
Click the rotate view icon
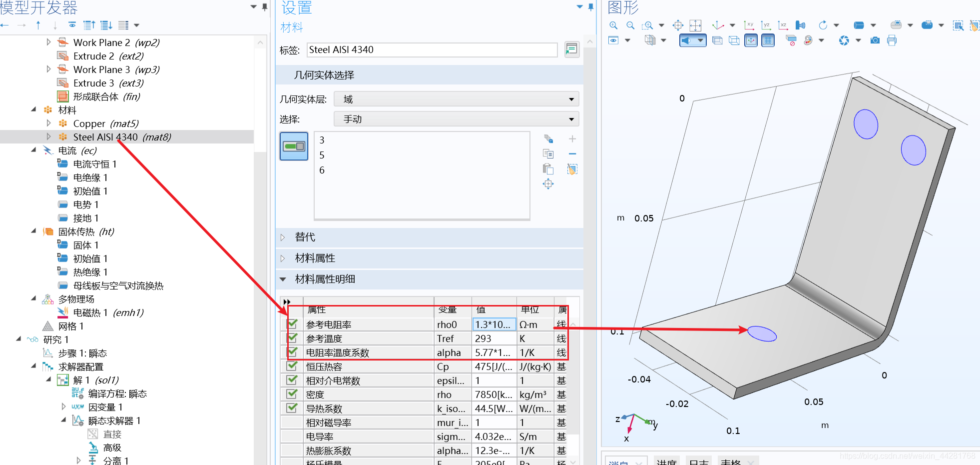coord(823,25)
